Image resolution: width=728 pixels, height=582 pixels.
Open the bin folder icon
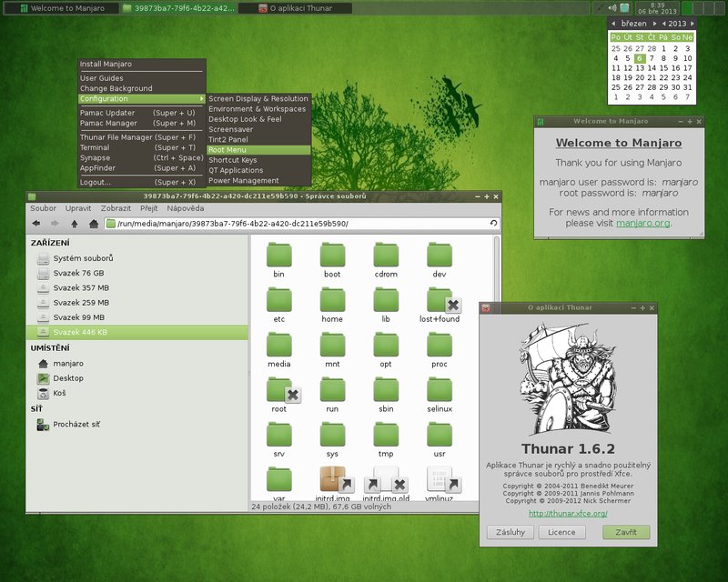click(x=279, y=255)
